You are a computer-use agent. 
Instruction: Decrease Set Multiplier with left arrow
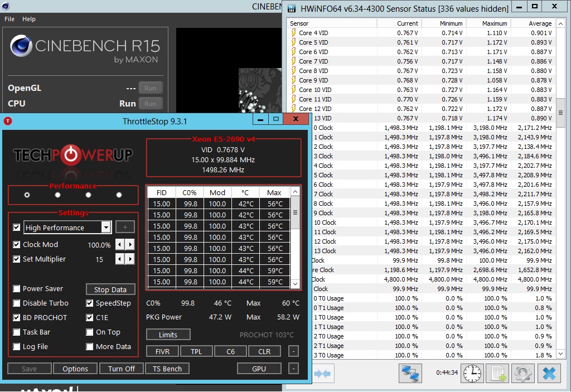(120, 259)
